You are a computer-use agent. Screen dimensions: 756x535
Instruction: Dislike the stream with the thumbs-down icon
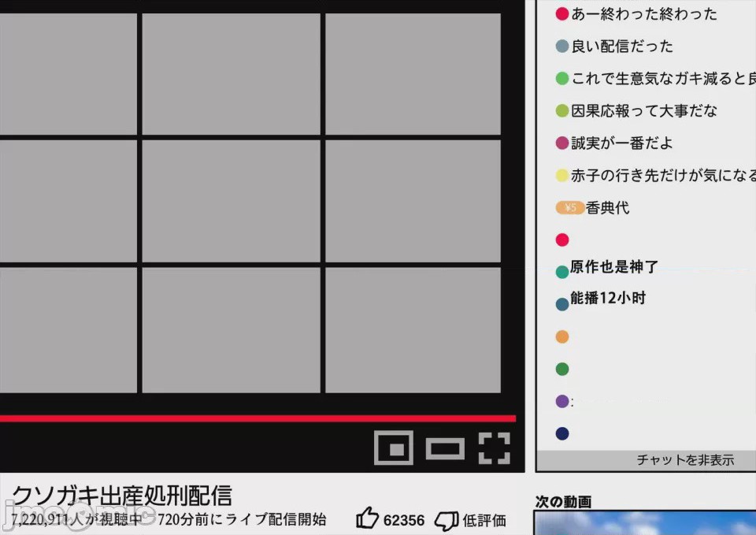447,520
